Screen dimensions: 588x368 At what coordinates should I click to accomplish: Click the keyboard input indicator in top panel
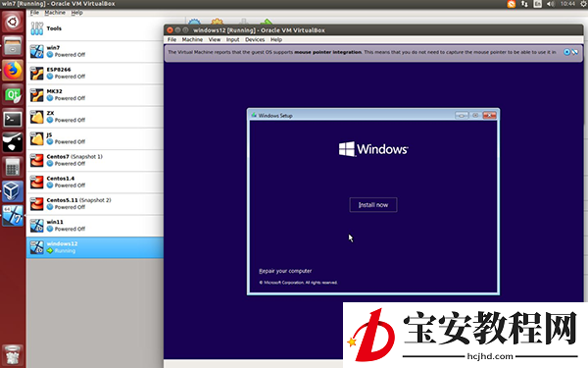[x=537, y=4]
